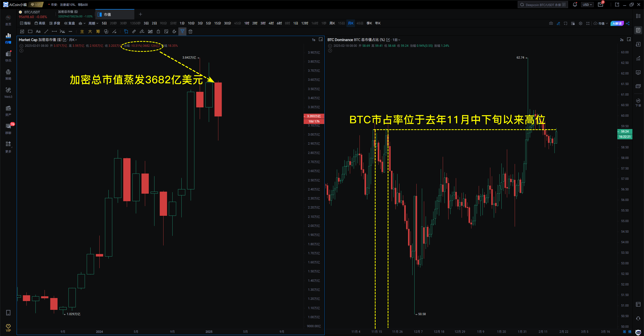Select the Aa text annotation tool

38,31
